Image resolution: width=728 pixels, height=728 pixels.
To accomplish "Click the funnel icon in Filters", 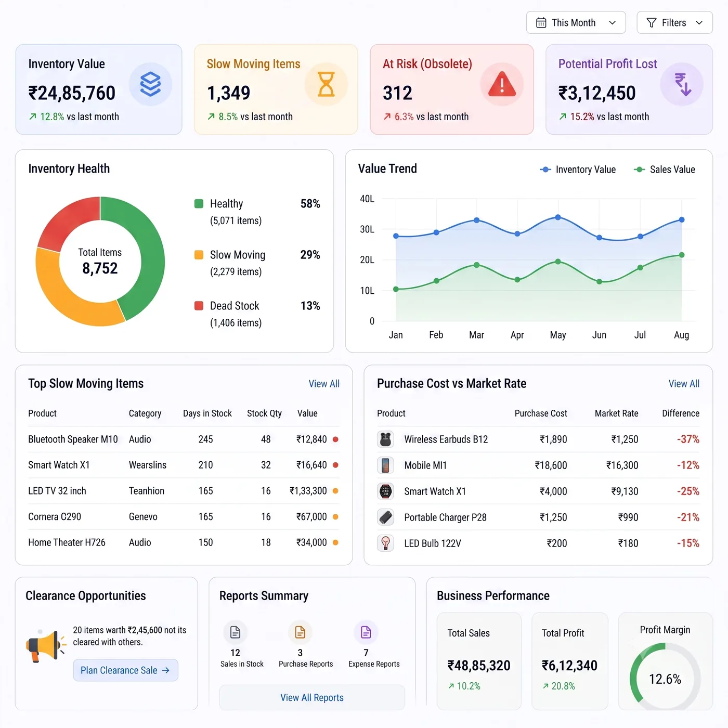I will [651, 23].
